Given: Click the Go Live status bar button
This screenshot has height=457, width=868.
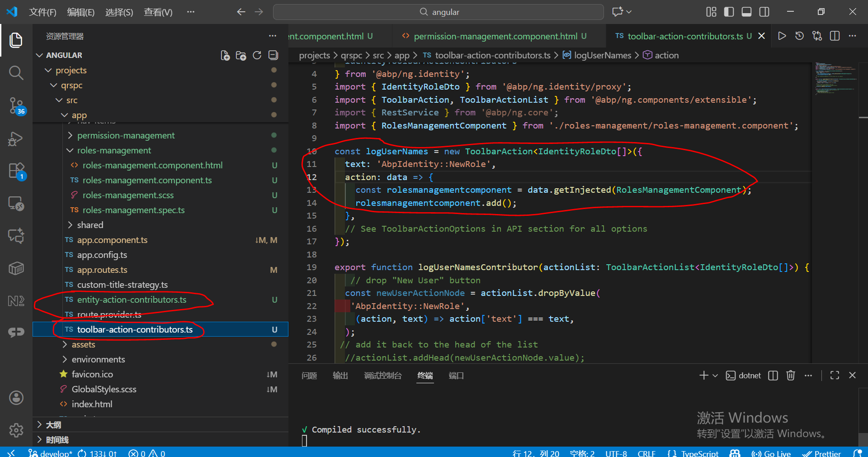Looking at the screenshot, I should click(771, 453).
